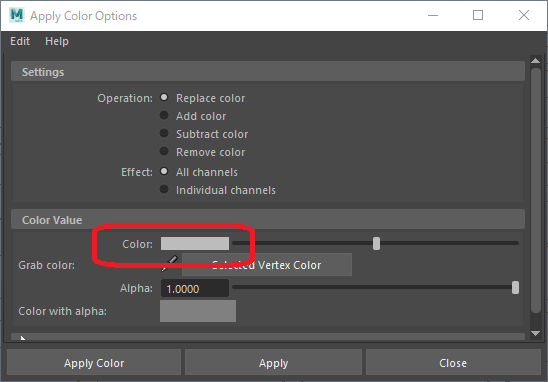Click the scrollbar down arrow
The height and width of the screenshot is (382, 548).
(535, 333)
